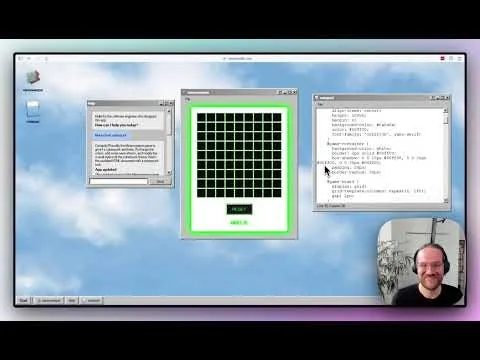480x360 pixels.
Task: Reveal the top-left cell of the minesweeper grid
Action: pyautogui.click(x=201, y=117)
